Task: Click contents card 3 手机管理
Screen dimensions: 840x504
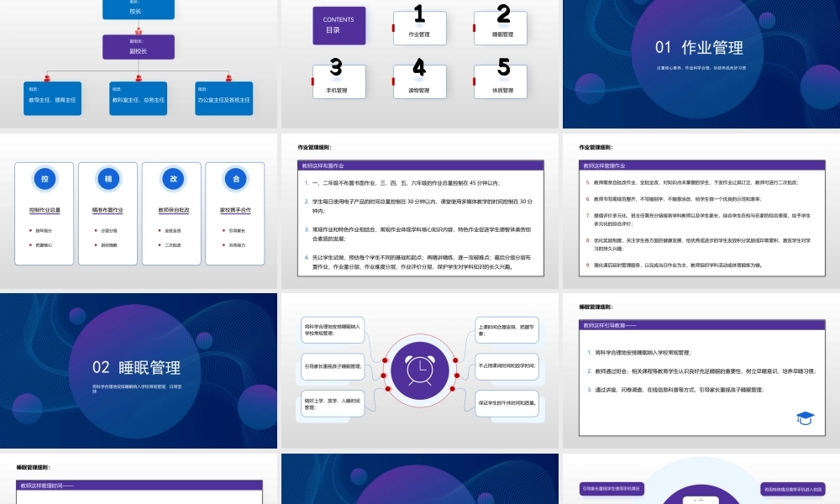Action: 339,81
